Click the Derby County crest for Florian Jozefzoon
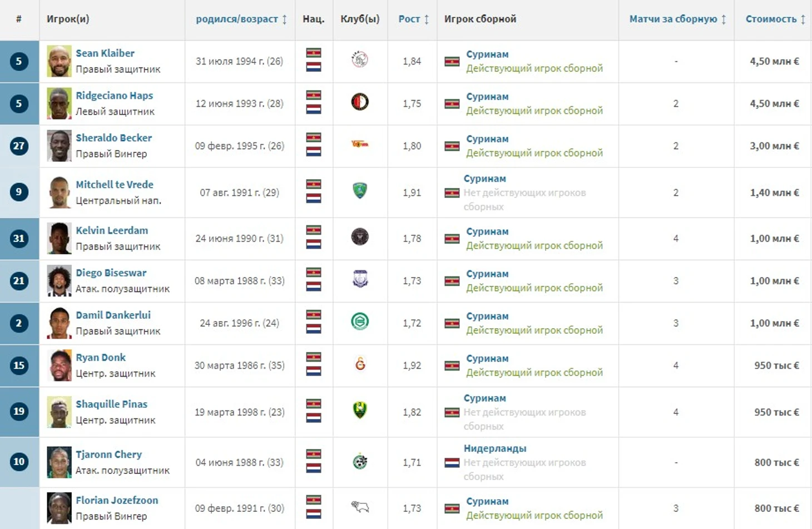Screen dimensions: 812x529 click(x=360, y=507)
